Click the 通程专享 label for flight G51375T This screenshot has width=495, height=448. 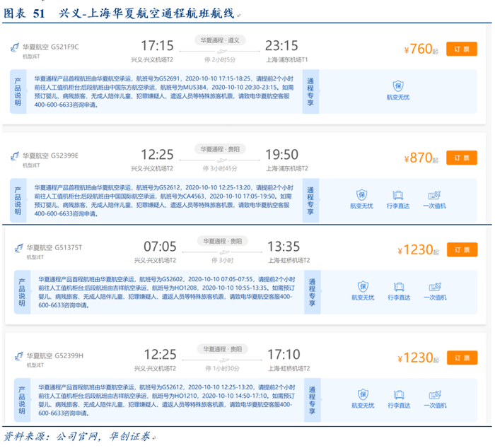pos(313,292)
